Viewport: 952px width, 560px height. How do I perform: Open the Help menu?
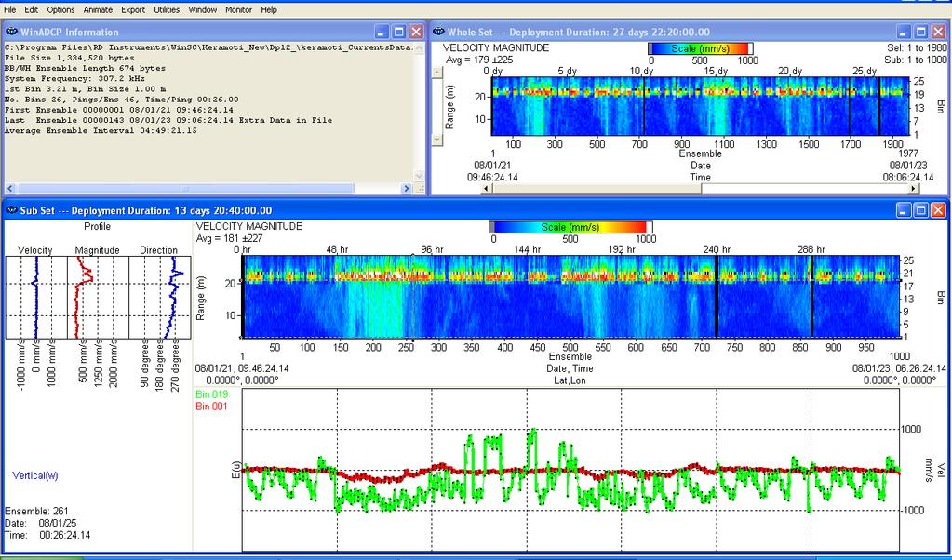point(269,9)
